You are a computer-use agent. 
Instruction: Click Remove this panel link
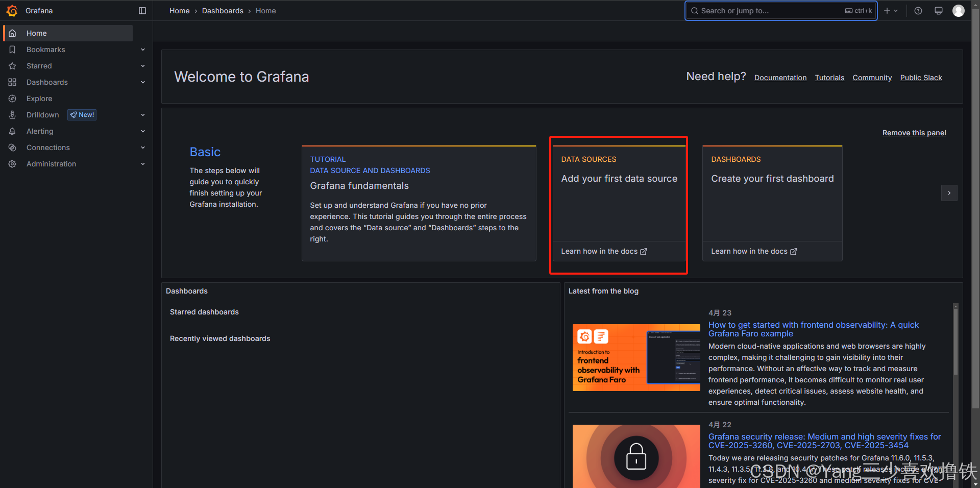click(914, 133)
